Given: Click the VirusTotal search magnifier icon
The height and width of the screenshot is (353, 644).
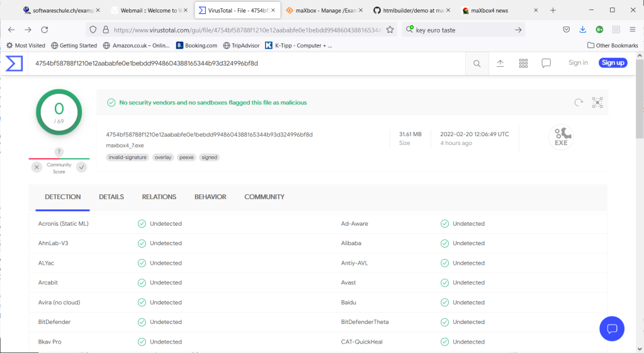Looking at the screenshot, I should click(x=477, y=63).
